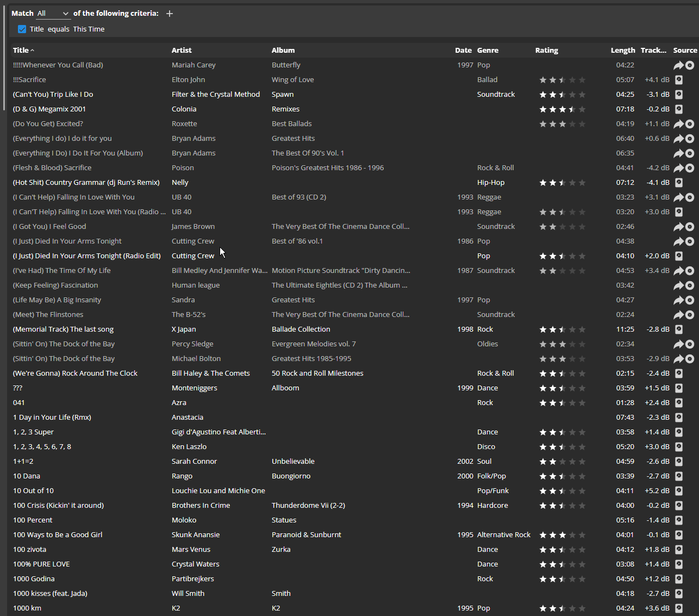This screenshot has width=699, height=616.
Task: Click the hard drive icon for 100 Percent by Moloko
Action: pyautogui.click(x=678, y=520)
